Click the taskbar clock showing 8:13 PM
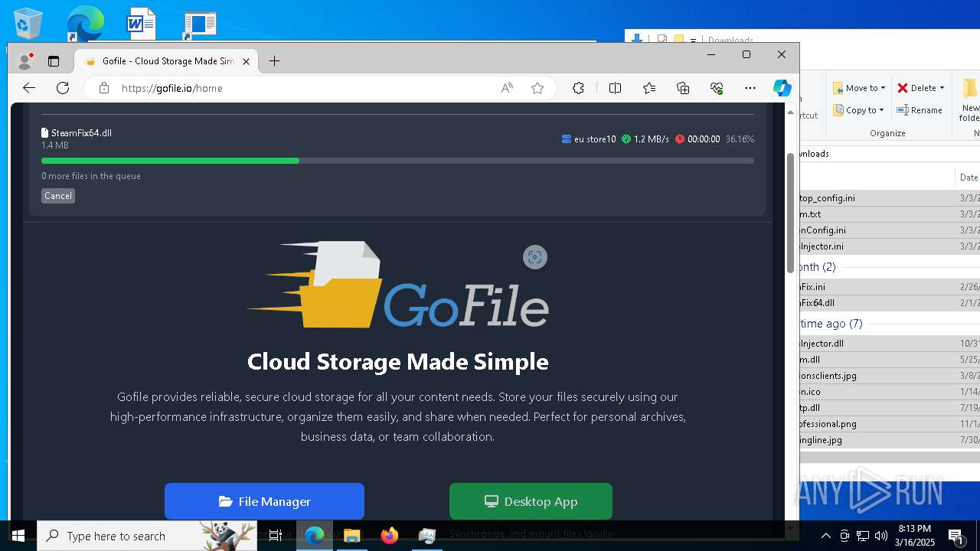The height and width of the screenshot is (551, 980). point(916,536)
